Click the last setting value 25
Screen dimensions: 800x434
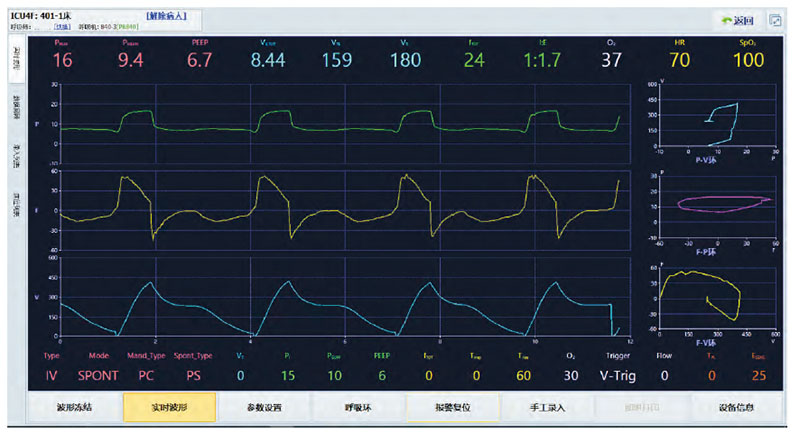pyautogui.click(x=759, y=376)
